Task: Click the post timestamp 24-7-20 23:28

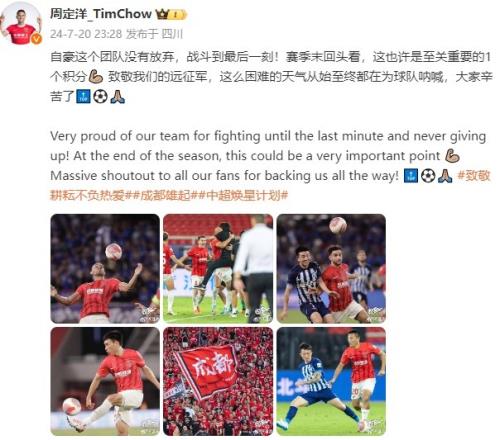Action: pos(86,34)
